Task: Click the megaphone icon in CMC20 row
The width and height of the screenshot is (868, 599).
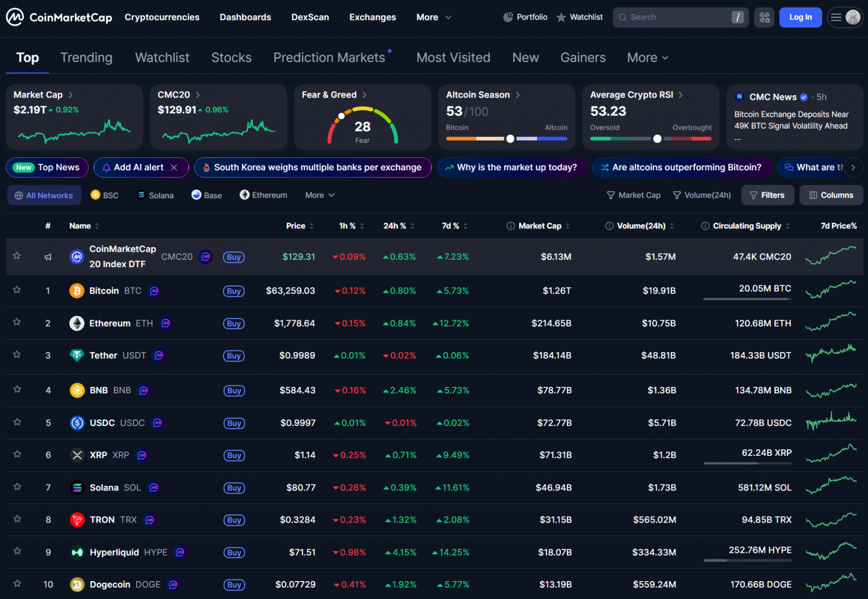Action: 48,257
